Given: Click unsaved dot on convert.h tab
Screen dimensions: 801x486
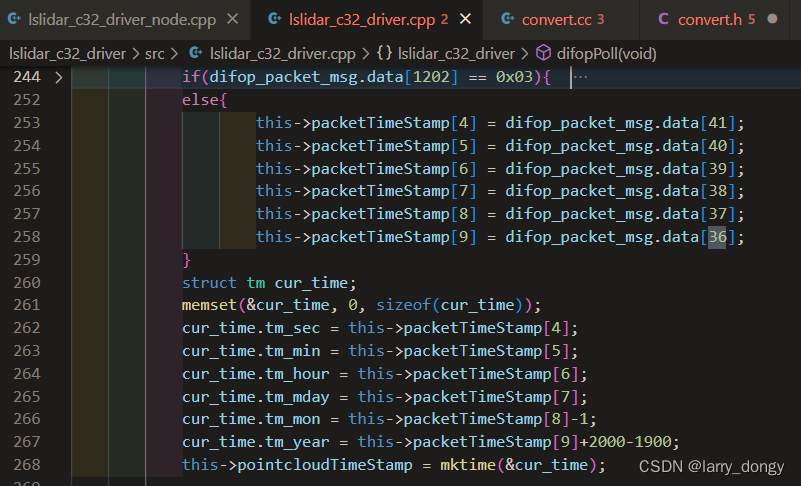Looking at the screenshot, I should (x=772, y=19).
